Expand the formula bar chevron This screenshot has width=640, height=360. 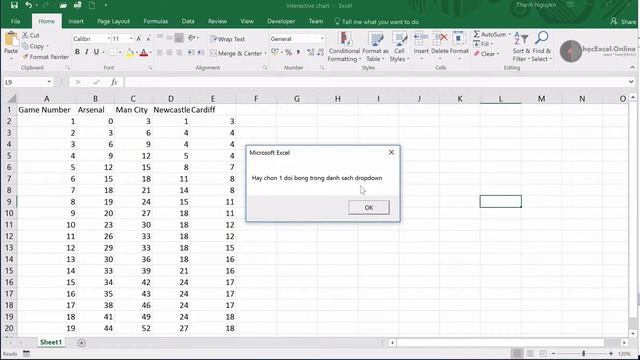pyautogui.click(x=631, y=82)
